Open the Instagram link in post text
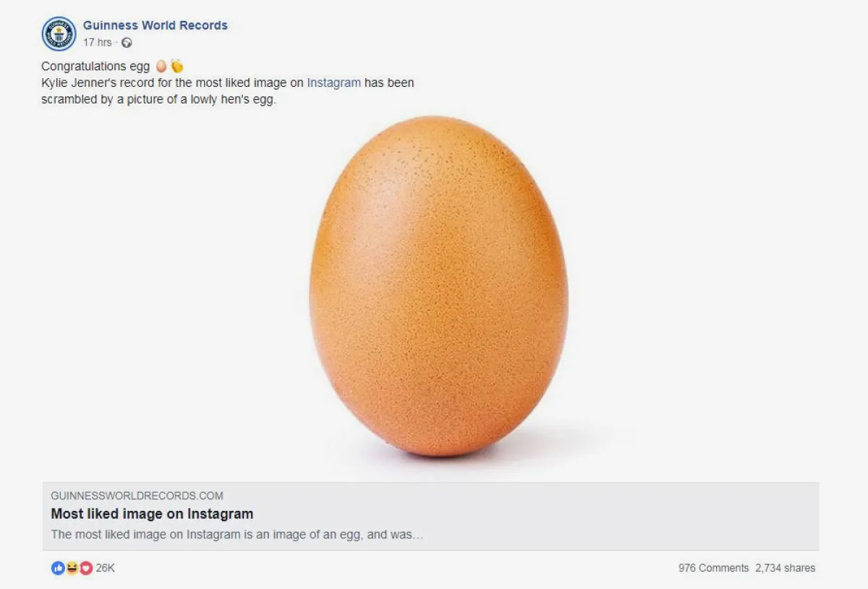This screenshot has width=868, height=589. pos(333,82)
